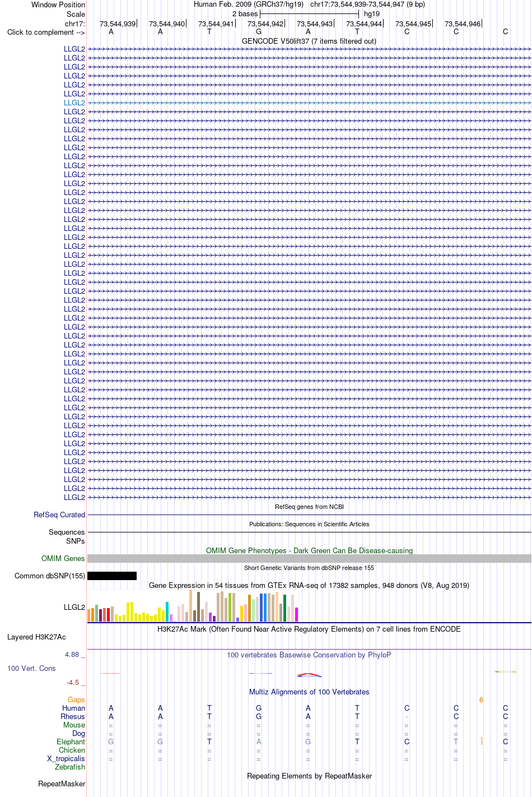Select the Chicken alignment row label
532x797 pixels.
tap(72, 750)
